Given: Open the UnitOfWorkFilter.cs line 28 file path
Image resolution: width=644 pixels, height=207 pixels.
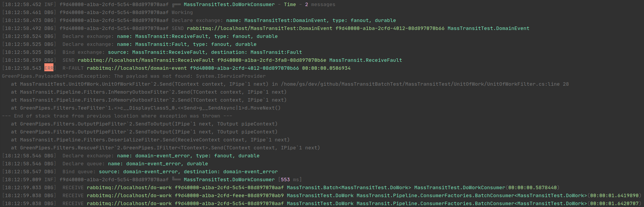Looking at the screenshot, I should click(x=425, y=84).
